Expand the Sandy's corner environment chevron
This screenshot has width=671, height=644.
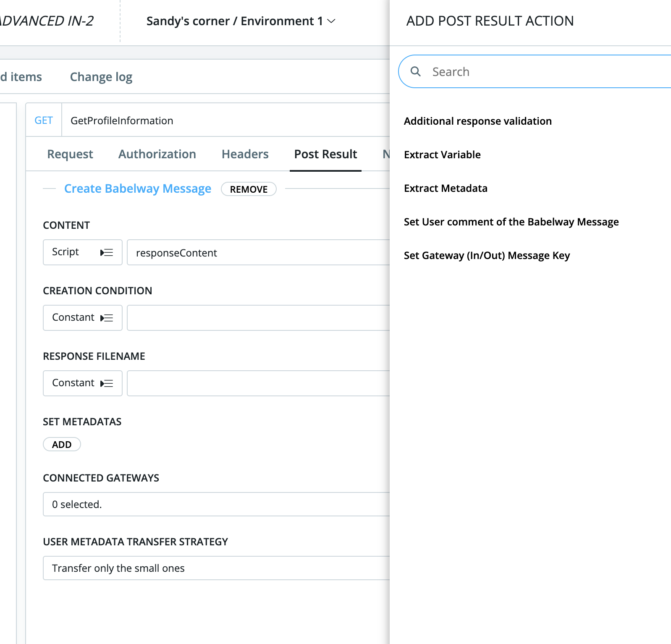coord(331,21)
